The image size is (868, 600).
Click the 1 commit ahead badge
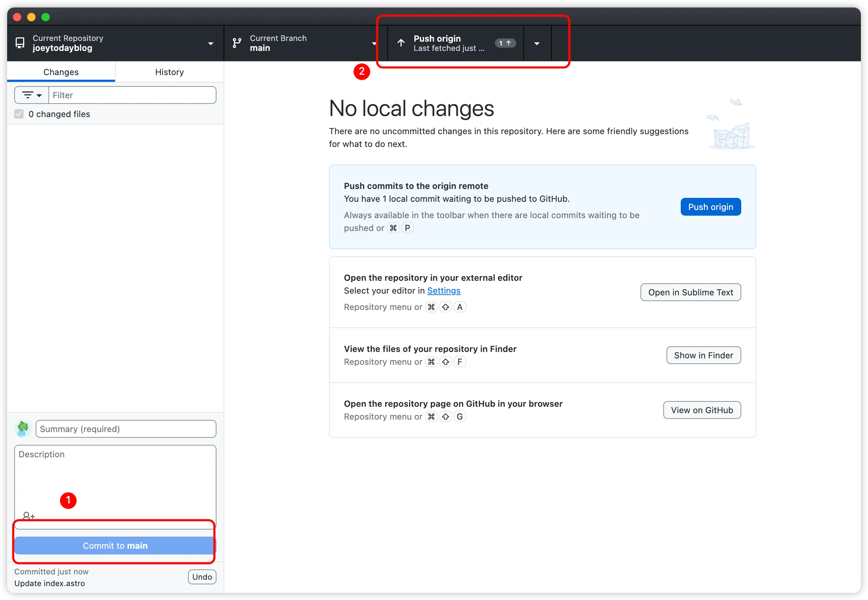click(x=505, y=43)
